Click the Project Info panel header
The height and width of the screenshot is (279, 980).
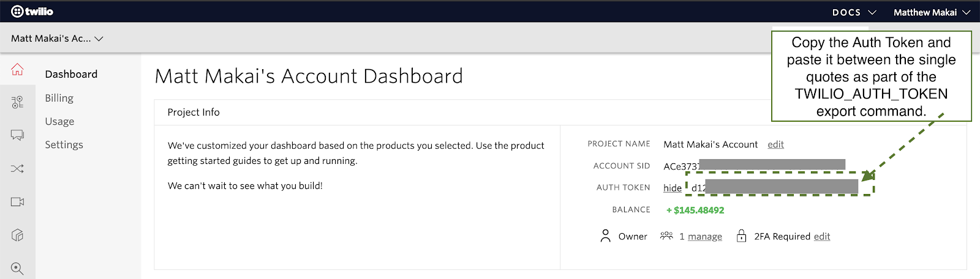560,113
